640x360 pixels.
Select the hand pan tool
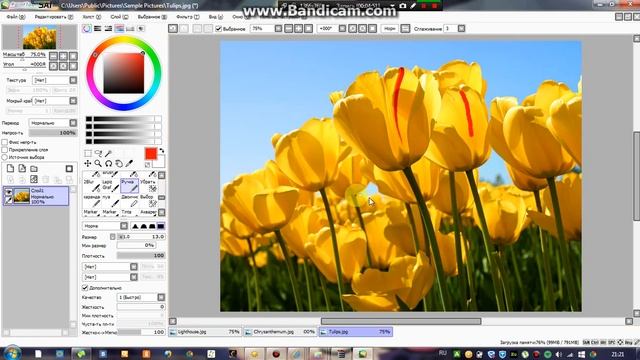click(x=119, y=164)
